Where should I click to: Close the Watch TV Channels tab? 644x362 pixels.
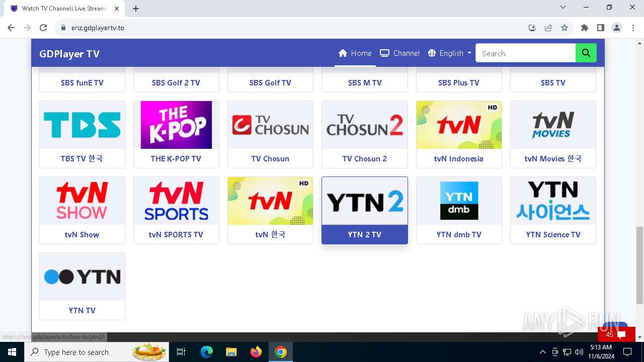click(x=117, y=9)
